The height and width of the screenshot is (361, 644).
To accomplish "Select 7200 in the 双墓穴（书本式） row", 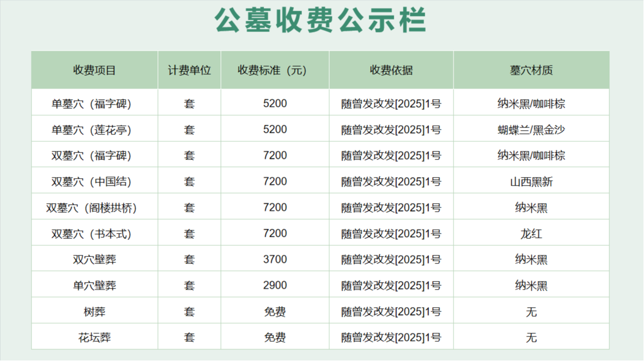I will pyautogui.click(x=275, y=232).
